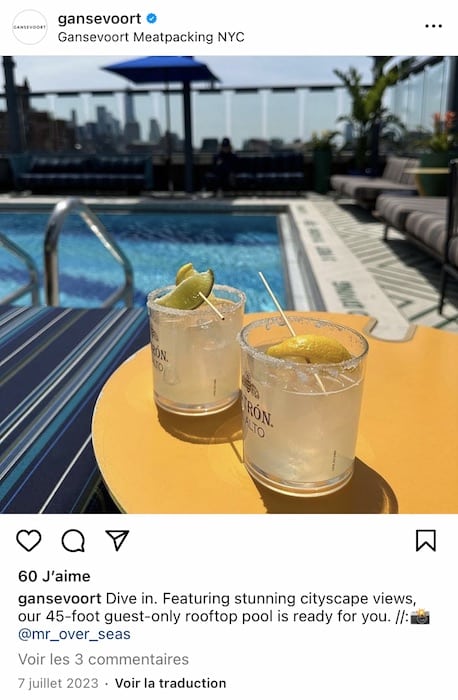
Task: Click the blue umbrella in photo
Action: [161, 71]
